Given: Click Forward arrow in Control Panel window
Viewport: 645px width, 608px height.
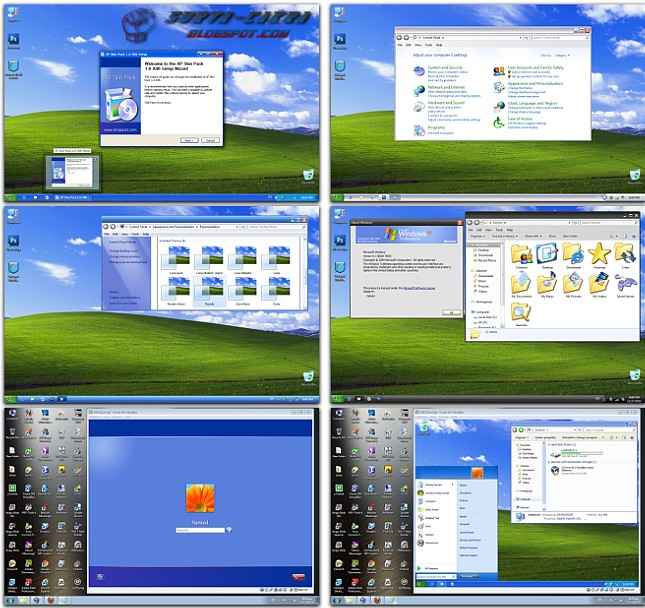Looking at the screenshot, I should click(x=406, y=37).
